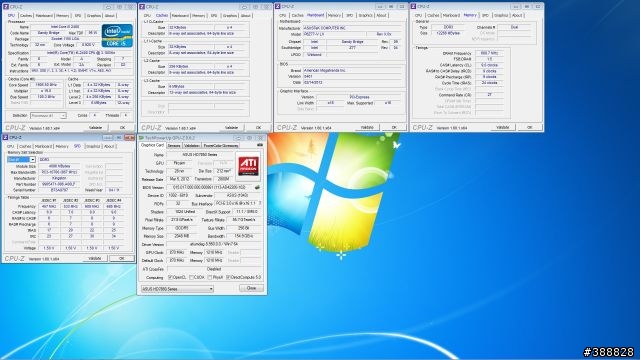Switch to the GPU-Z Validation tab
640x360 pixels.
click(191, 145)
